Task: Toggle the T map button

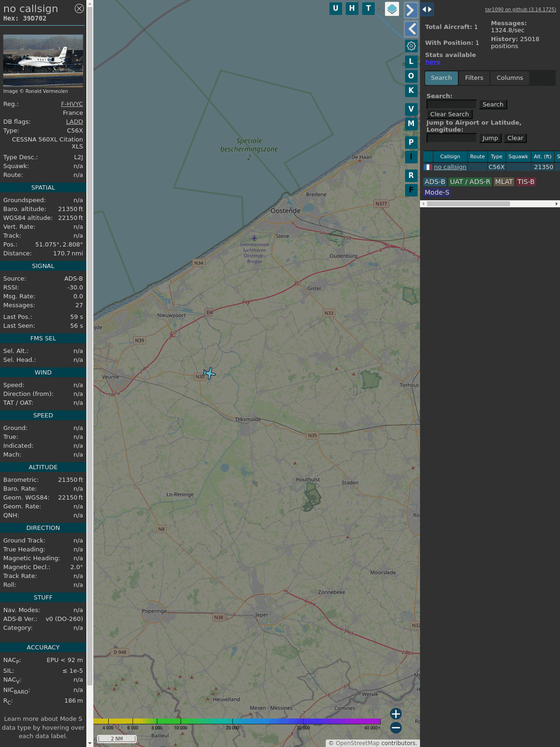Action: coord(368,8)
